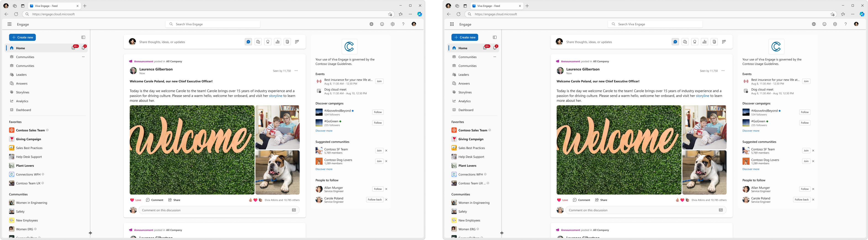
Task: Open drafts pen icon in left window composer
Action: coord(297,42)
